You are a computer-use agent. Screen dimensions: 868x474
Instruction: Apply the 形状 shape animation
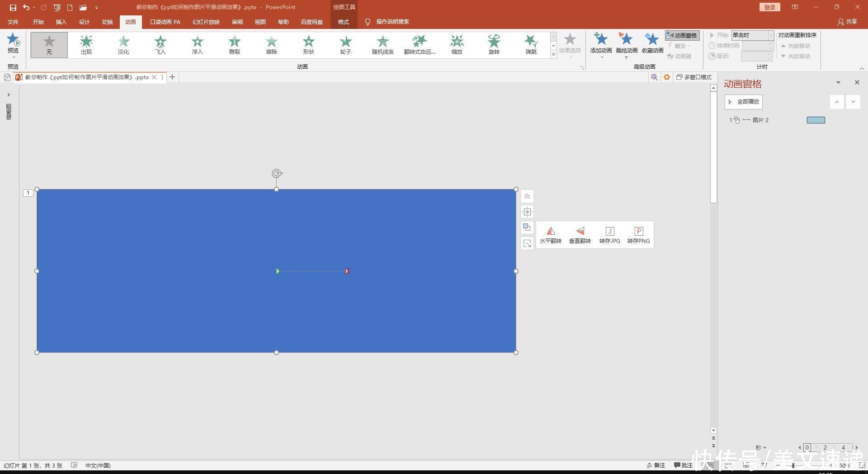(x=309, y=45)
